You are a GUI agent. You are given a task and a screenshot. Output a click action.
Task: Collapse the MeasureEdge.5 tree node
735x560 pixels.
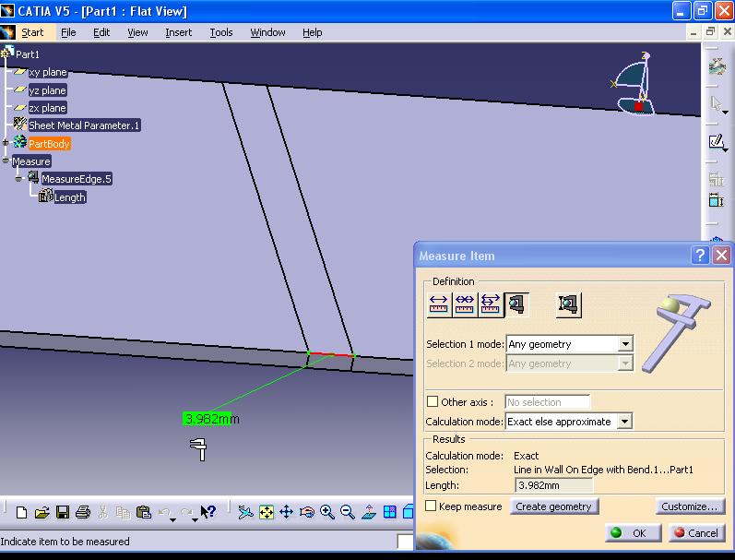pyautogui.click(x=18, y=179)
